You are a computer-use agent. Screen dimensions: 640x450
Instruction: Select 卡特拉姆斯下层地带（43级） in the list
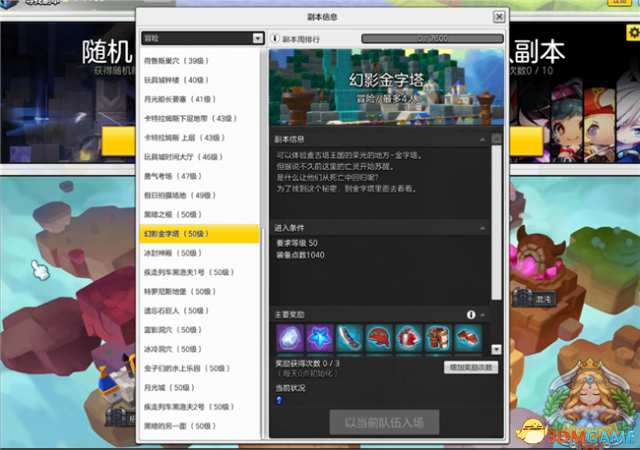tap(199, 118)
